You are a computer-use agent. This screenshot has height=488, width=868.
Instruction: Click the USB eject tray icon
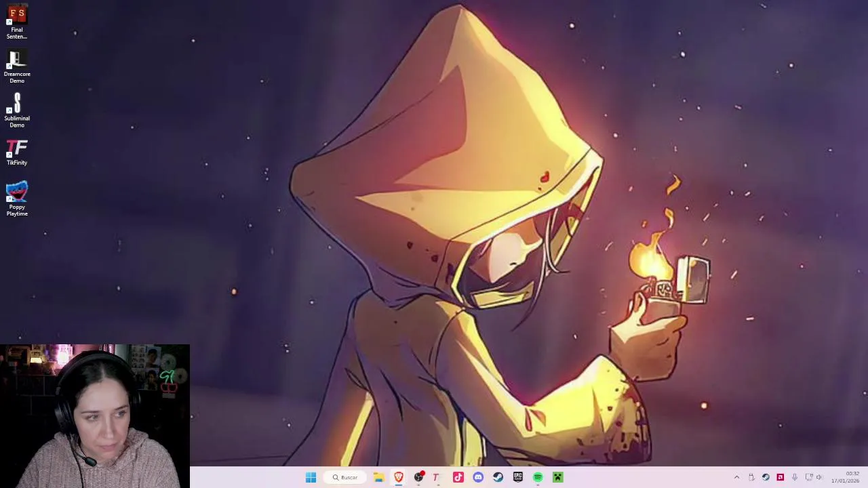(x=751, y=477)
